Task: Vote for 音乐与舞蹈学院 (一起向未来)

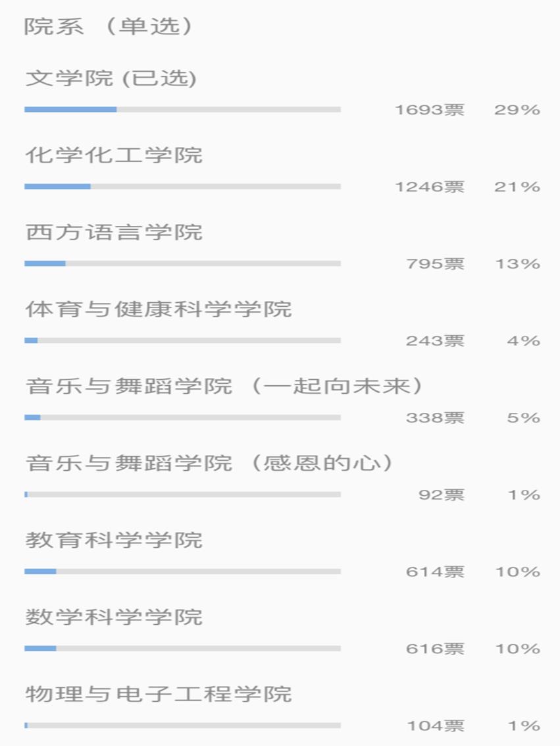Action: coord(224,386)
